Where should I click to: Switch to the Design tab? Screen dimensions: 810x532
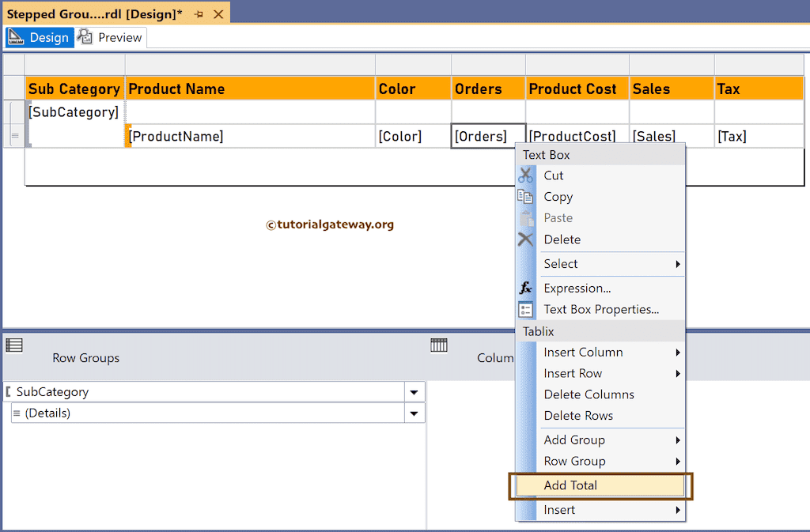click(x=40, y=37)
